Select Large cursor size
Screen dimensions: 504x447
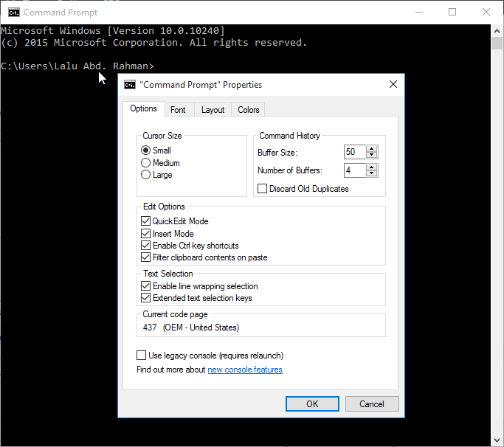[x=145, y=175]
